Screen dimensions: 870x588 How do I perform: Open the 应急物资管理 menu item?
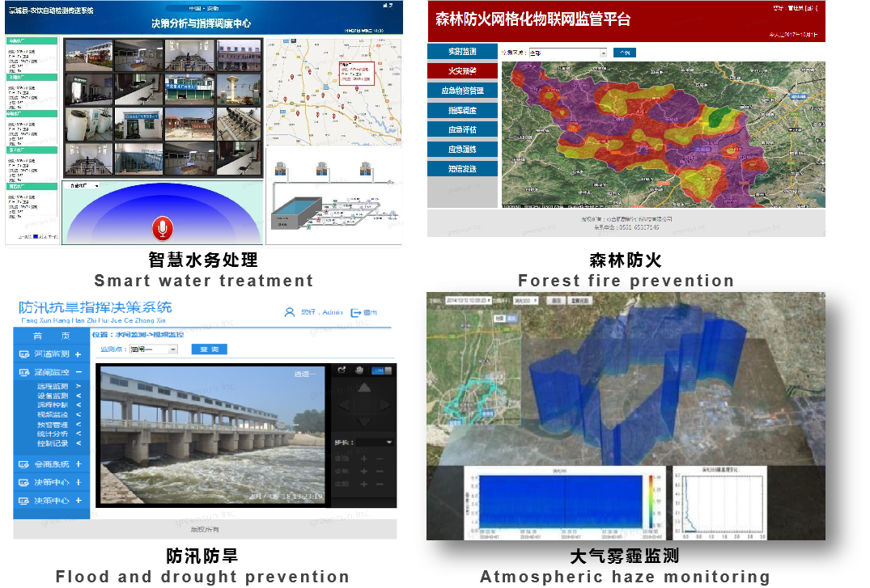(x=462, y=91)
